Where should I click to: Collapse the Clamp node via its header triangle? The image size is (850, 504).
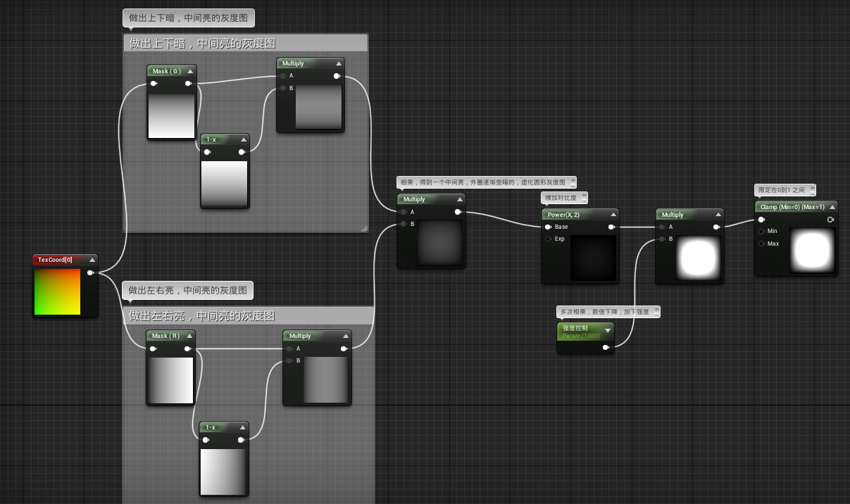[834, 206]
